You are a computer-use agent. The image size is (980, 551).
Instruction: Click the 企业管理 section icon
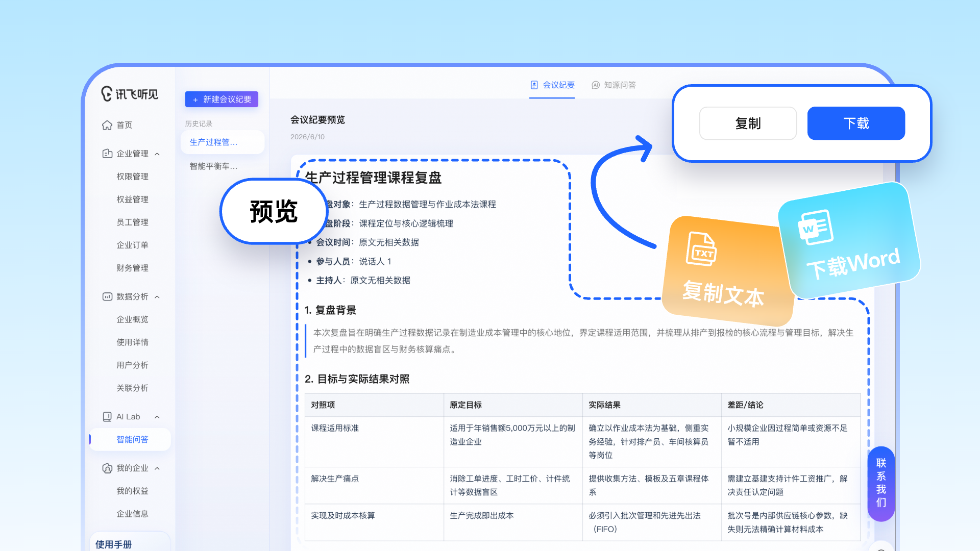click(107, 154)
